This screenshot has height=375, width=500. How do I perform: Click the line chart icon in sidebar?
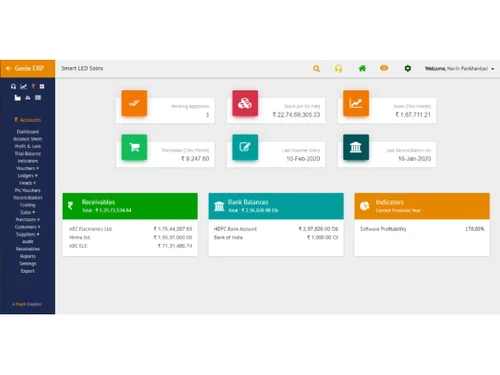point(23,87)
